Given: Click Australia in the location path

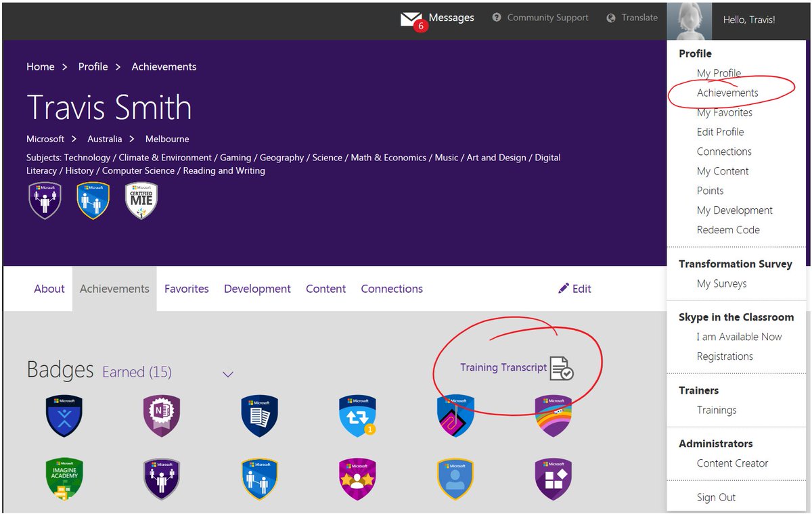Looking at the screenshot, I should pyautogui.click(x=105, y=139).
